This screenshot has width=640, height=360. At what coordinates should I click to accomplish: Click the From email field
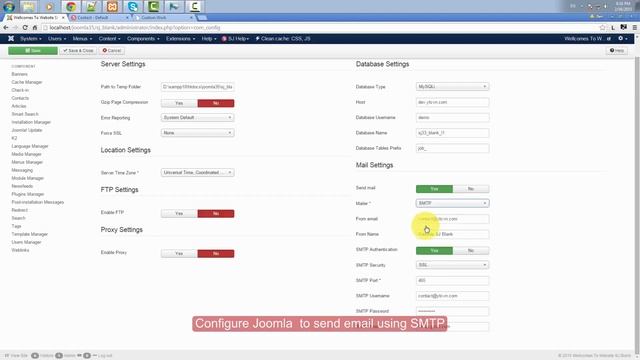(x=452, y=219)
